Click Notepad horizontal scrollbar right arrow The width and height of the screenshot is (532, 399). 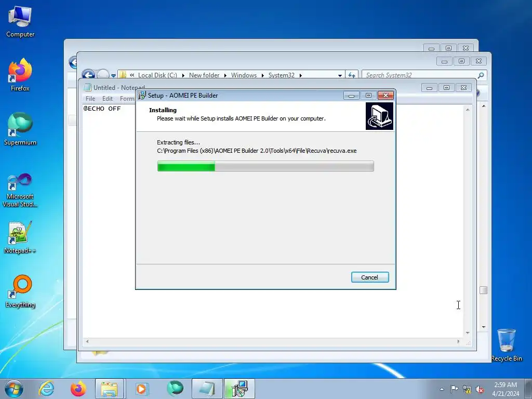(x=458, y=341)
